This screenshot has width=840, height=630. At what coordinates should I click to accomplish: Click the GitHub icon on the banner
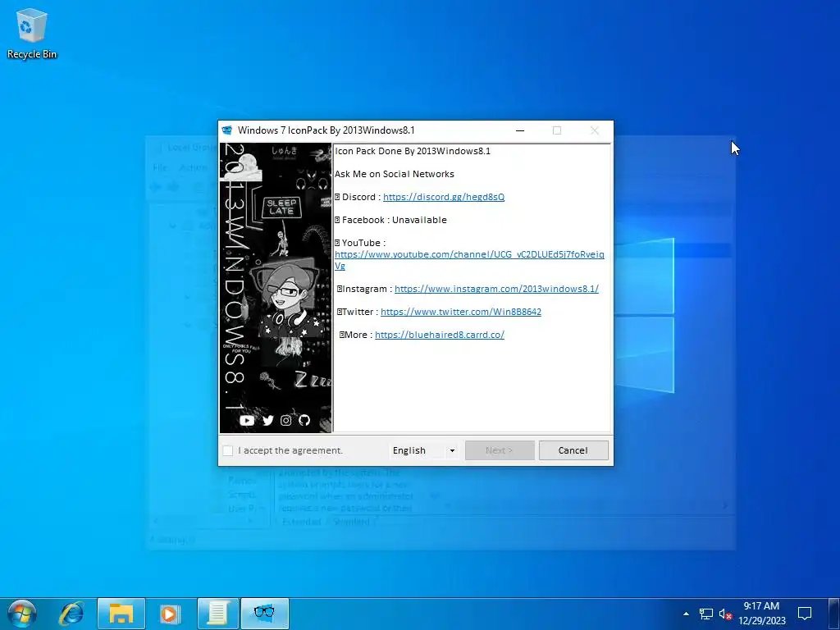[x=304, y=421]
